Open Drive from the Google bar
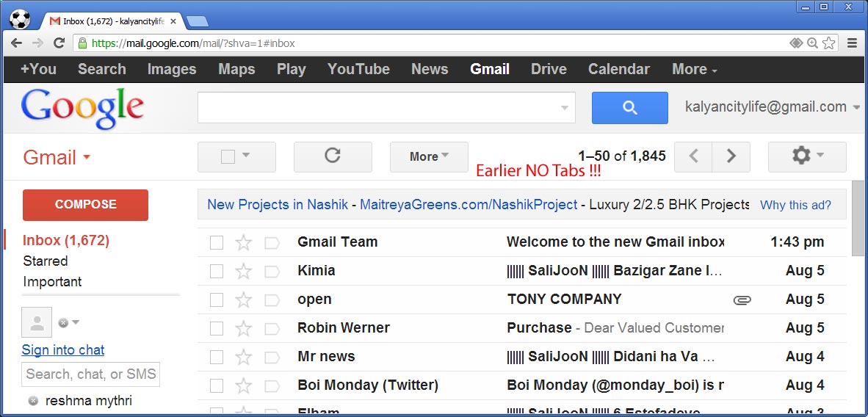This screenshot has height=417, width=868. (x=549, y=69)
